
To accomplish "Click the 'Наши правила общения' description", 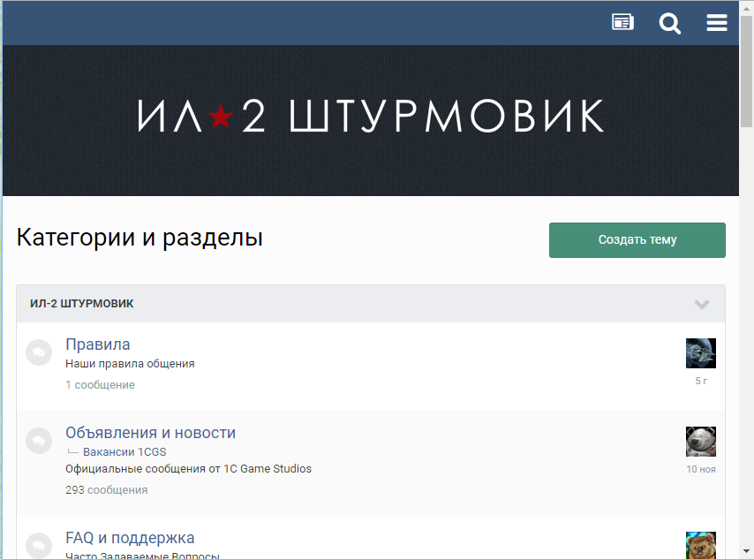I will point(130,364).
